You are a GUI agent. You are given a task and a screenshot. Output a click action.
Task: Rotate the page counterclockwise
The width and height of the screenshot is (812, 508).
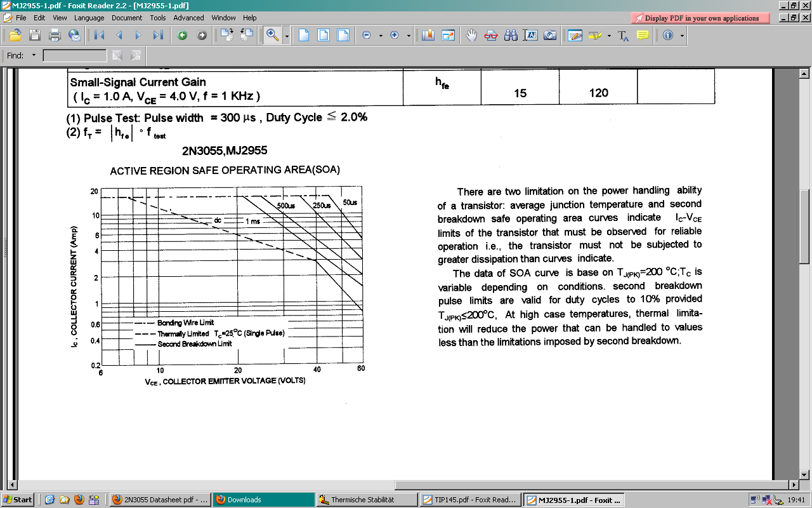pos(246,35)
